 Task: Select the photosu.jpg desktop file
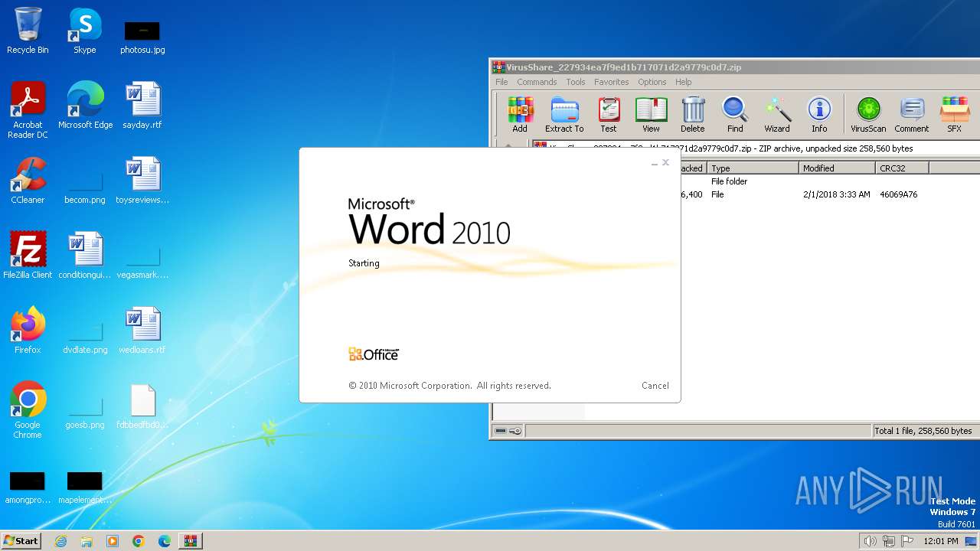pos(142,37)
